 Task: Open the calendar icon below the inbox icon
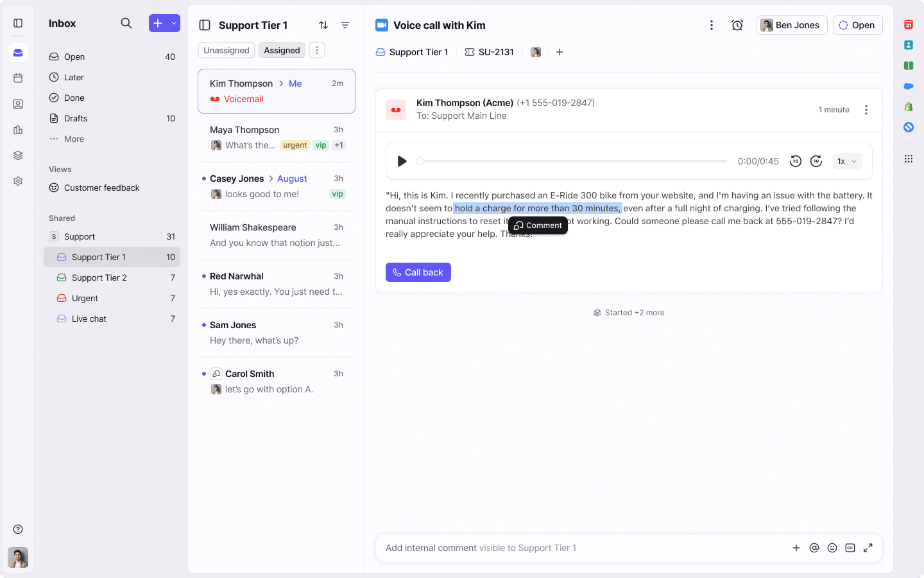17,77
